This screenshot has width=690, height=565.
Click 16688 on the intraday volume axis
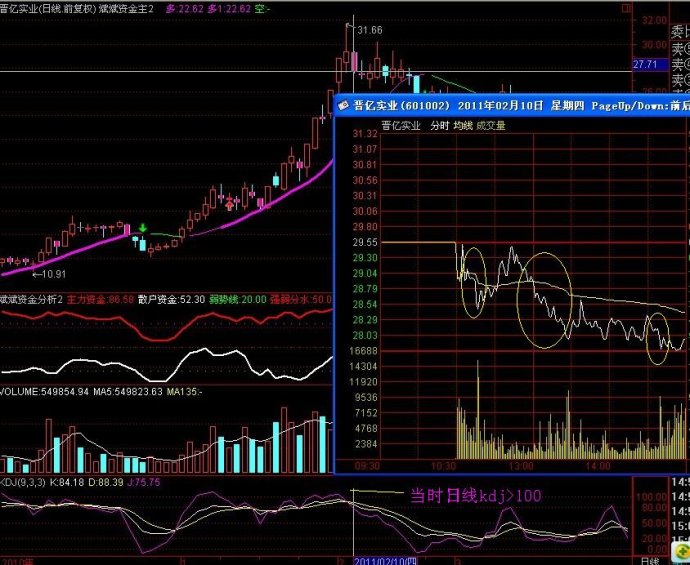pyautogui.click(x=364, y=351)
